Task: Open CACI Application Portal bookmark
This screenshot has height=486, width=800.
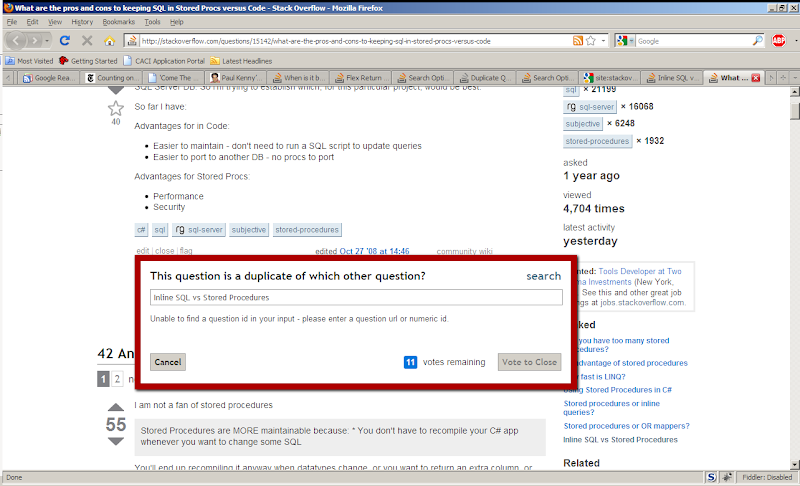Action: (x=164, y=61)
